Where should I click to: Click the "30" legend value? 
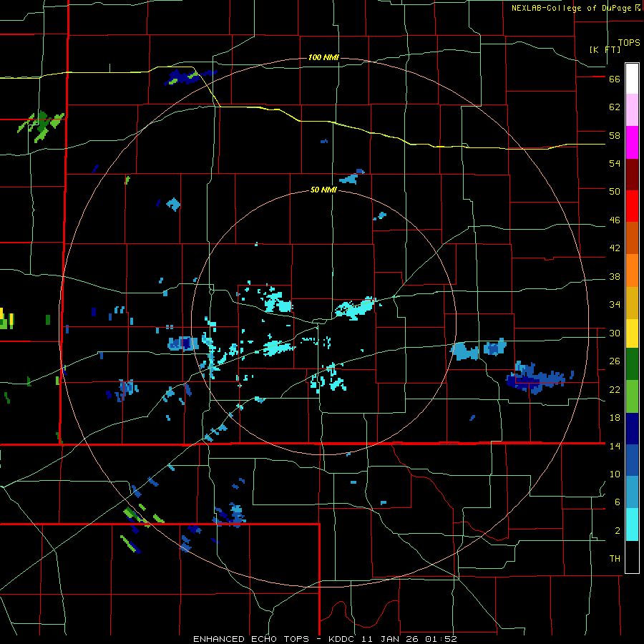pos(615,333)
